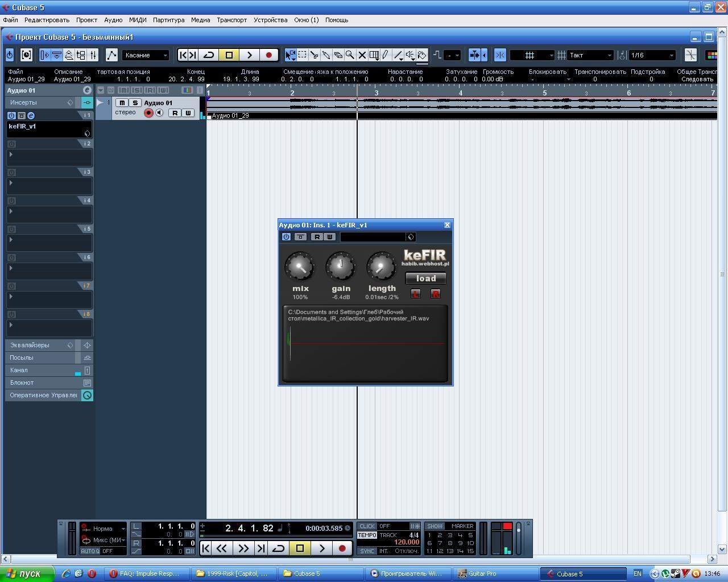Expand insert slot i3 plugin selector
Viewport: 728px width, 582px height.
click(11, 183)
